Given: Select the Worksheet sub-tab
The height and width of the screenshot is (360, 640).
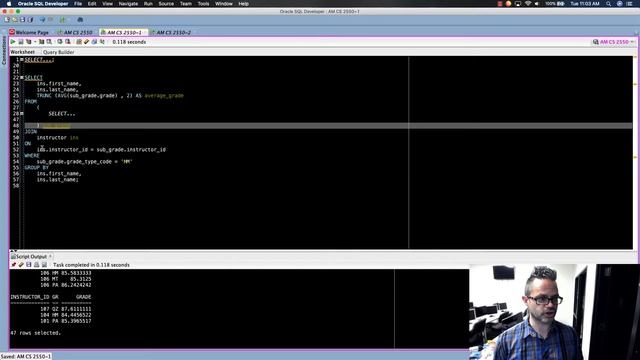Looking at the screenshot, I should 22,52.
